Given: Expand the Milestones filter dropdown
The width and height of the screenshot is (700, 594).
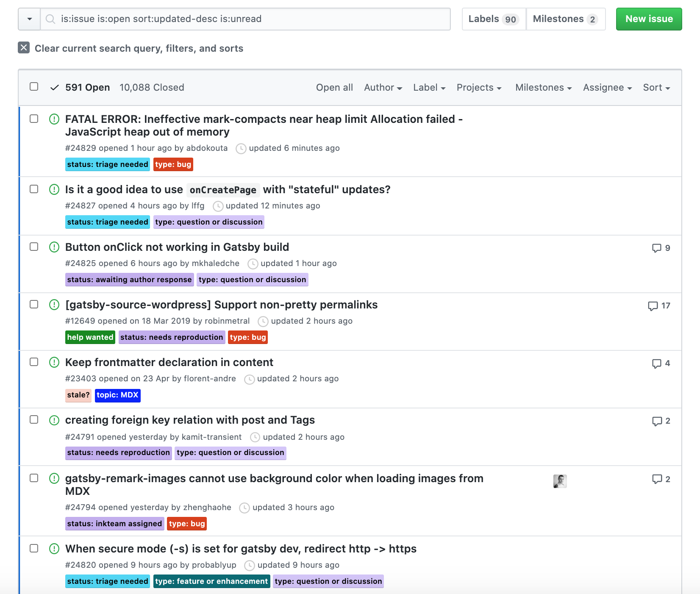Looking at the screenshot, I should pos(544,88).
